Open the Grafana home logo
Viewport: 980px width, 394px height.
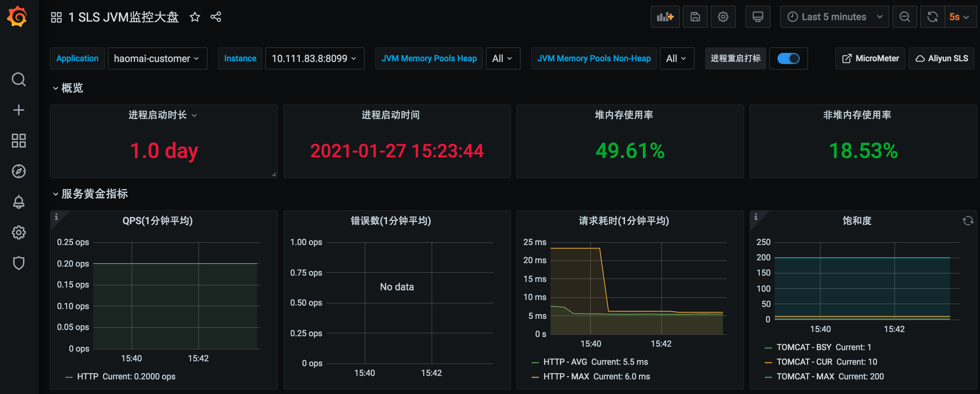coord(17,17)
